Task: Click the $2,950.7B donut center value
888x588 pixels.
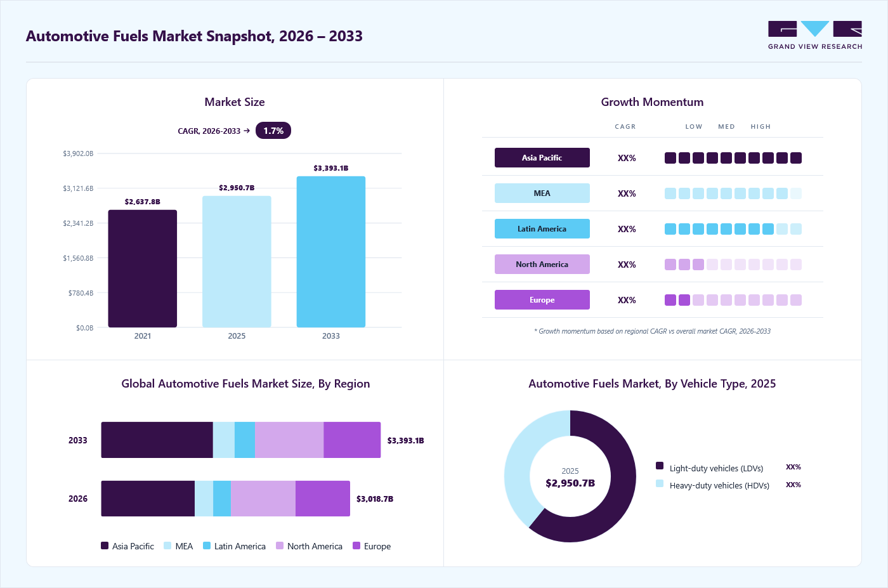Action: tap(570, 483)
